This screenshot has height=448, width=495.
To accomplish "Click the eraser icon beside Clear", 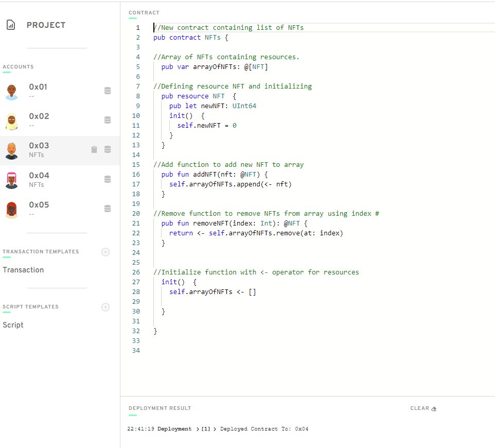I will tap(434, 409).
